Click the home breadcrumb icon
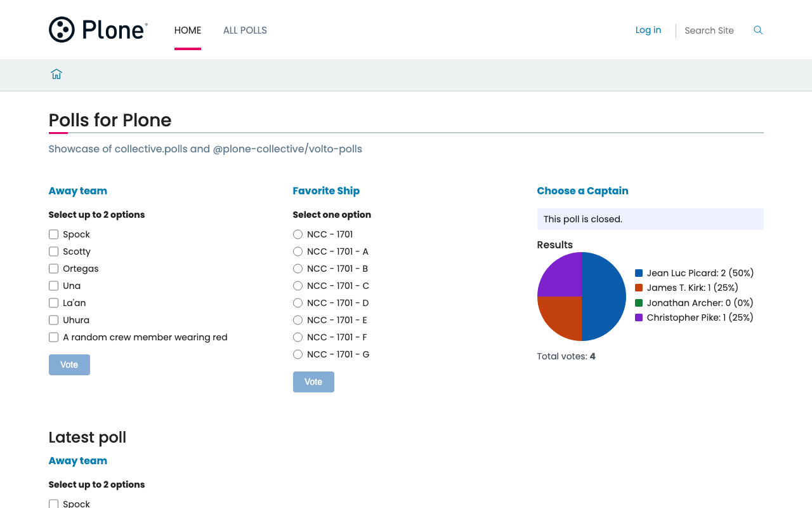 [x=56, y=74]
